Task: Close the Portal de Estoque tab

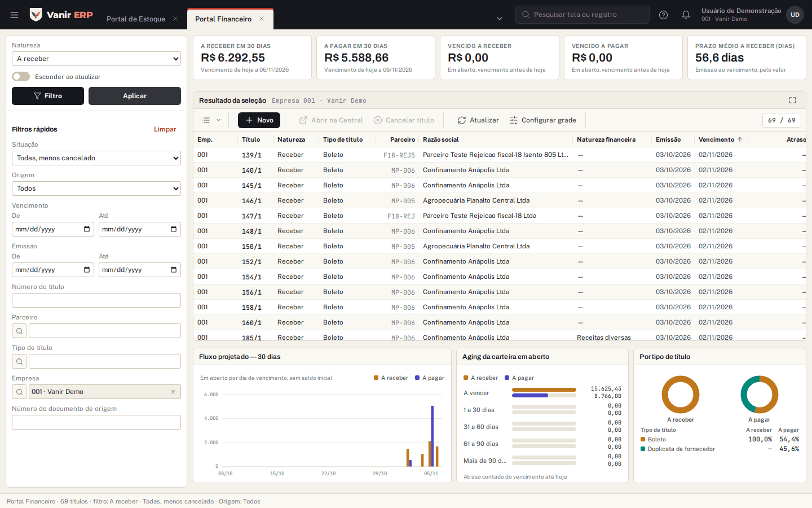Action: tap(175, 19)
